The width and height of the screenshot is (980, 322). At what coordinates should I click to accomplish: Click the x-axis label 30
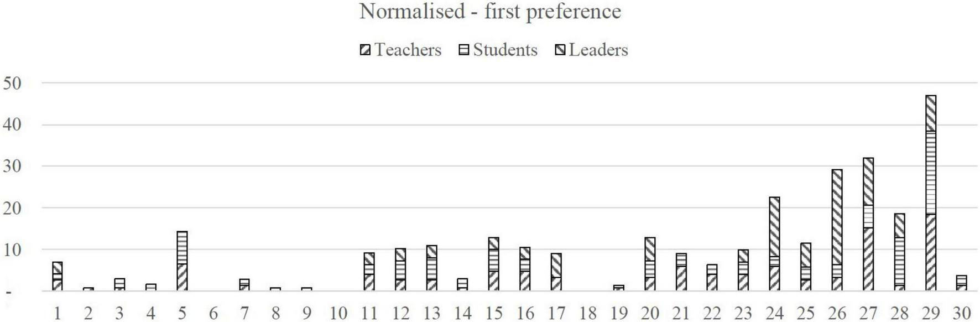click(962, 313)
